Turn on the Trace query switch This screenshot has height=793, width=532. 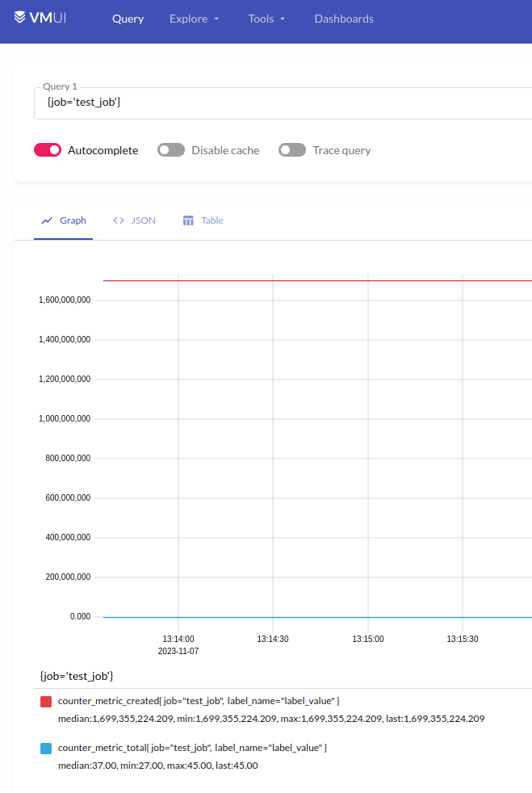(x=292, y=150)
